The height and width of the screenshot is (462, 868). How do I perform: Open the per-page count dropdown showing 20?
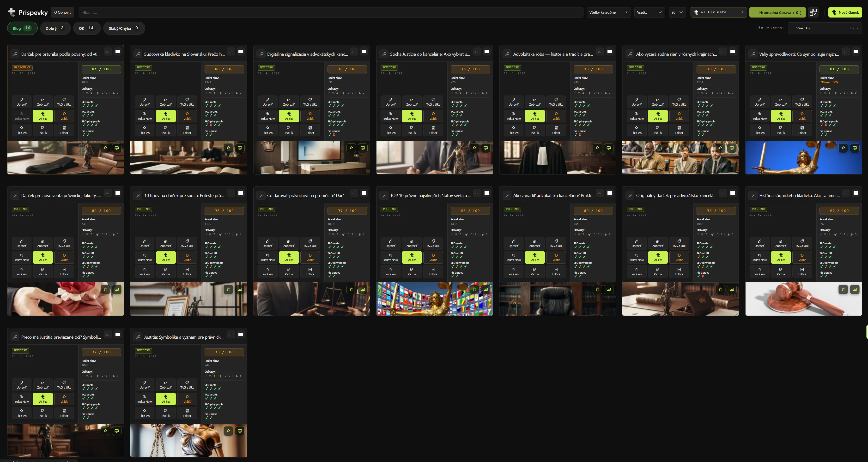click(x=677, y=12)
